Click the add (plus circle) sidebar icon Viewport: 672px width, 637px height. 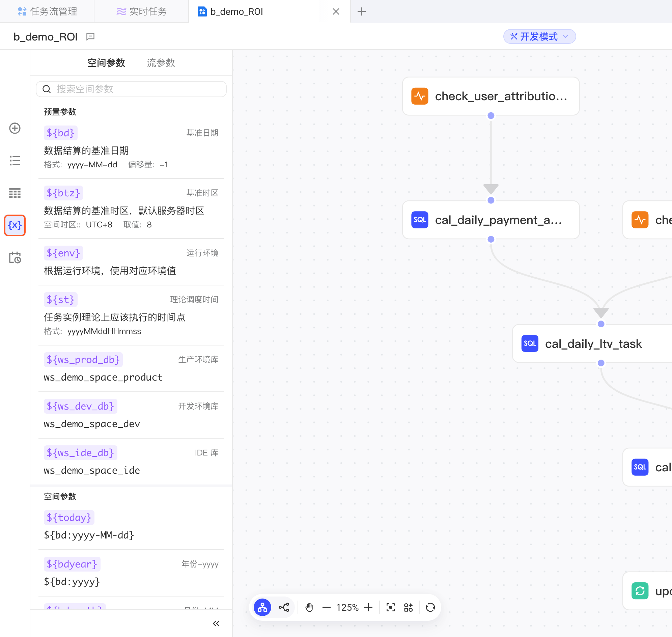pyautogui.click(x=15, y=128)
